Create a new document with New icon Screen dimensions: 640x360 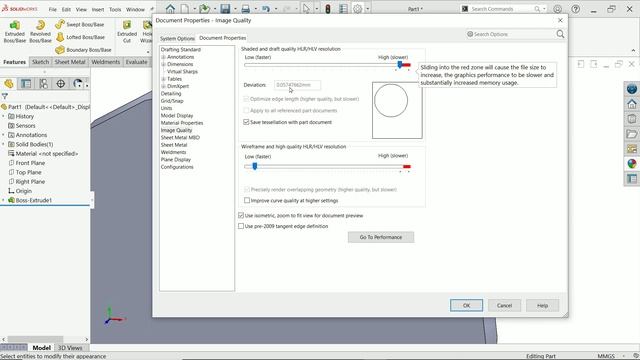point(185,9)
